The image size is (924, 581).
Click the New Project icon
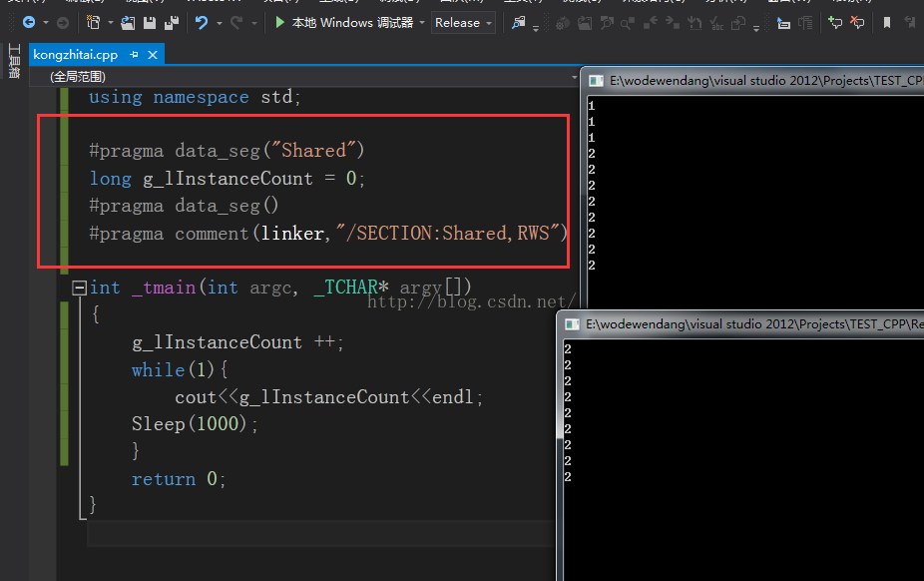pos(93,22)
